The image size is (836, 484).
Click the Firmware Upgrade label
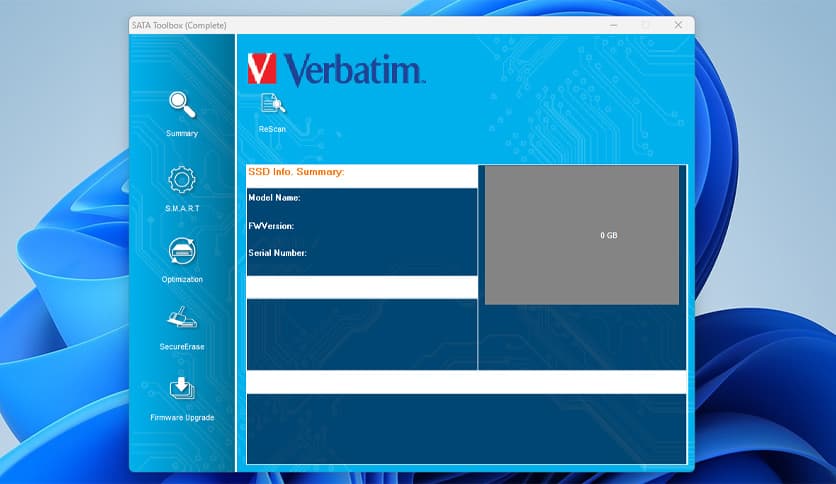[182, 417]
